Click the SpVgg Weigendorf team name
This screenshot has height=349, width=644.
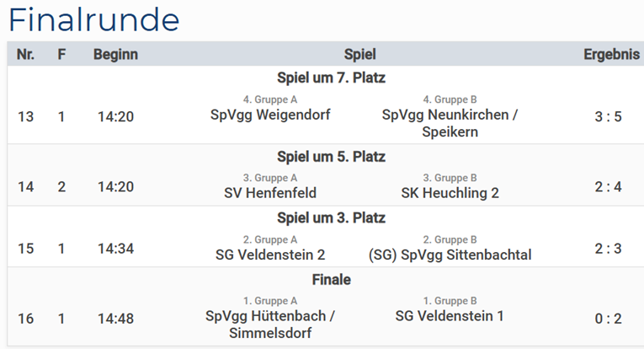click(x=270, y=115)
